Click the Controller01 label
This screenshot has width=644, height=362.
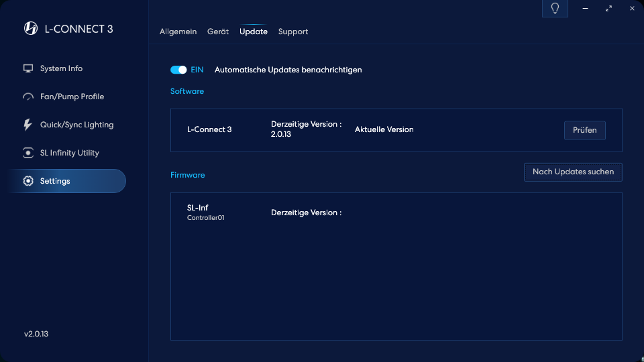click(205, 217)
